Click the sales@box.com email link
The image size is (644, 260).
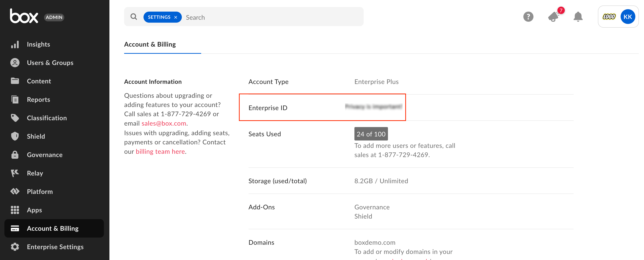pos(164,123)
